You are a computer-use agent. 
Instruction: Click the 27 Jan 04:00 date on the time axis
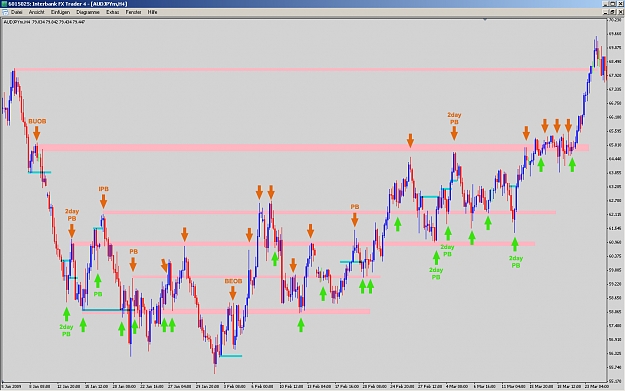[x=179, y=386]
